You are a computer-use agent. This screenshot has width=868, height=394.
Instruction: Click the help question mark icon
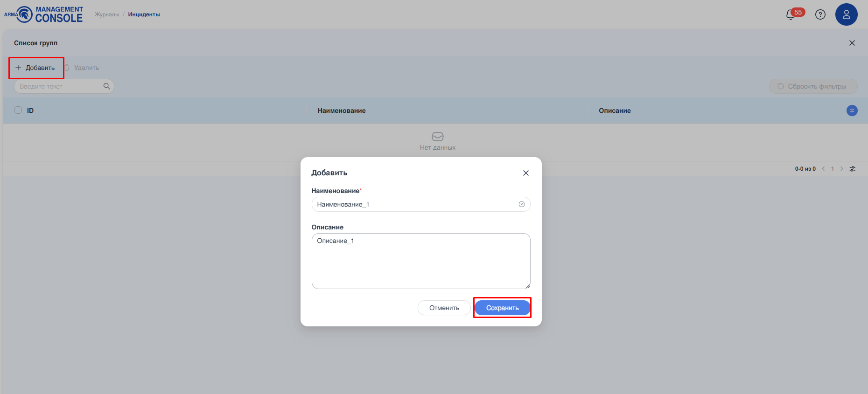tap(820, 14)
